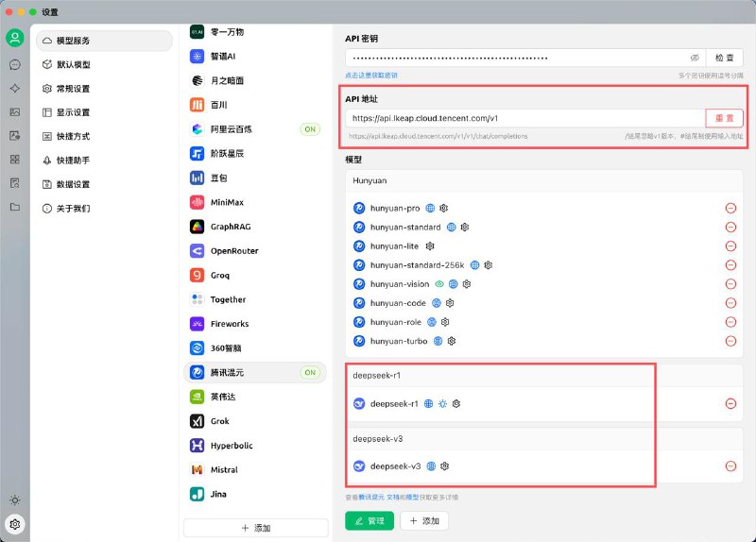Select the Groq provider
Screen dimensions: 756x542
(255, 275)
